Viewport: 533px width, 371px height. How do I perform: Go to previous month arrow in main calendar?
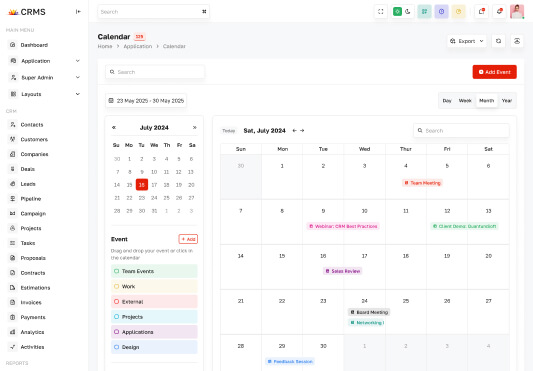click(x=294, y=131)
